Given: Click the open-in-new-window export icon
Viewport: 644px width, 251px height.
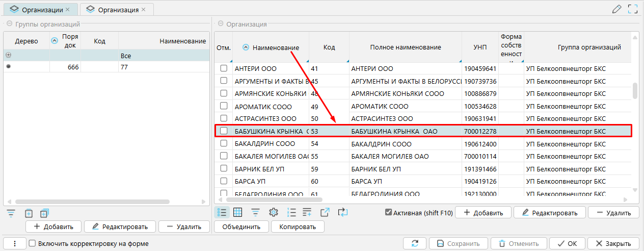Looking at the screenshot, I should [x=325, y=212].
